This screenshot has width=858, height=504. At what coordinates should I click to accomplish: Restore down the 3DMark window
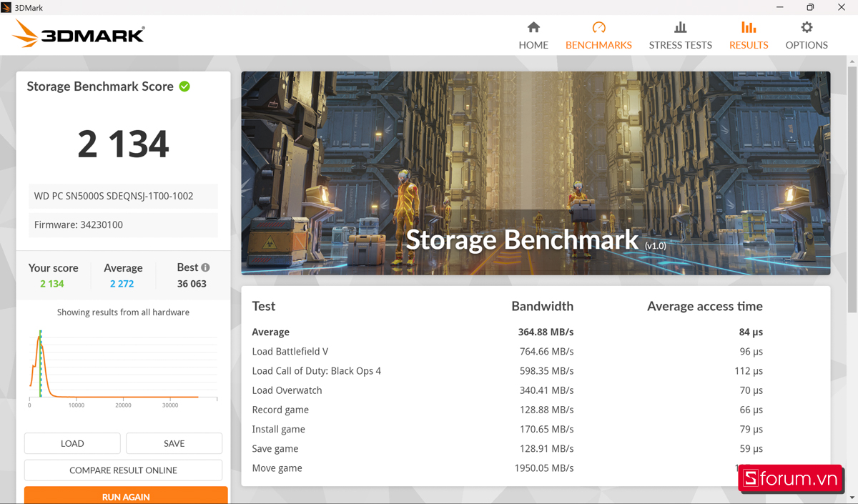click(810, 7)
